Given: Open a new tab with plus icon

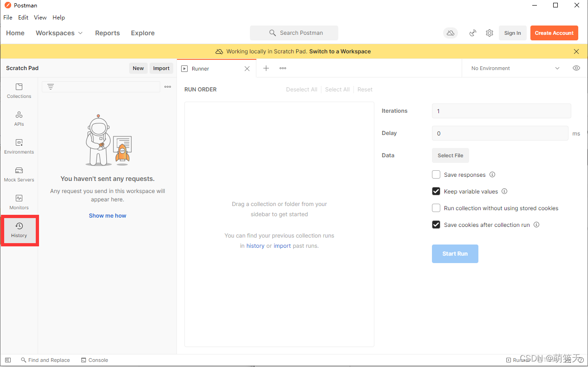Looking at the screenshot, I should (x=266, y=68).
